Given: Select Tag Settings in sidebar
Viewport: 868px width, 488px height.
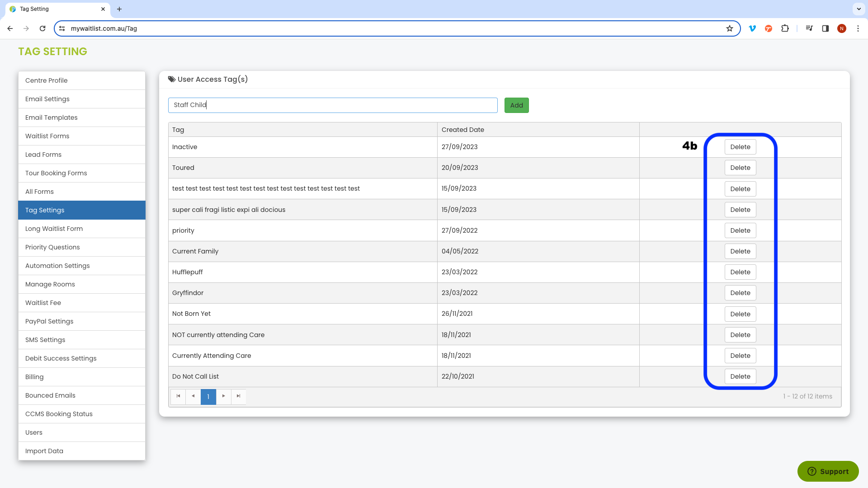Looking at the screenshot, I should 82,210.
